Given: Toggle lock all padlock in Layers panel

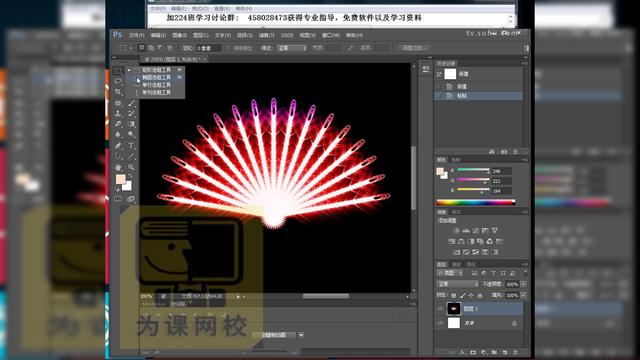Looking at the screenshot, I should pyautogui.click(x=480, y=295).
